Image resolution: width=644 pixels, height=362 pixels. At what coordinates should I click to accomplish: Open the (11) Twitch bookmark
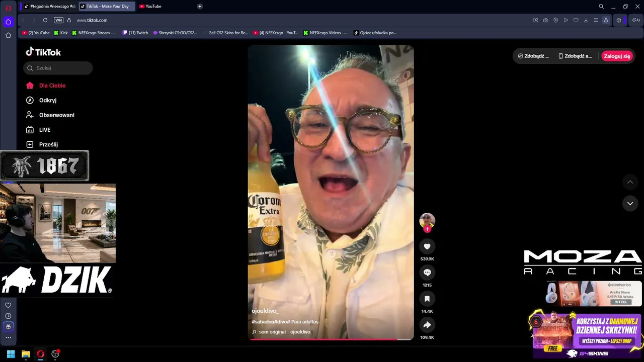[x=135, y=33]
